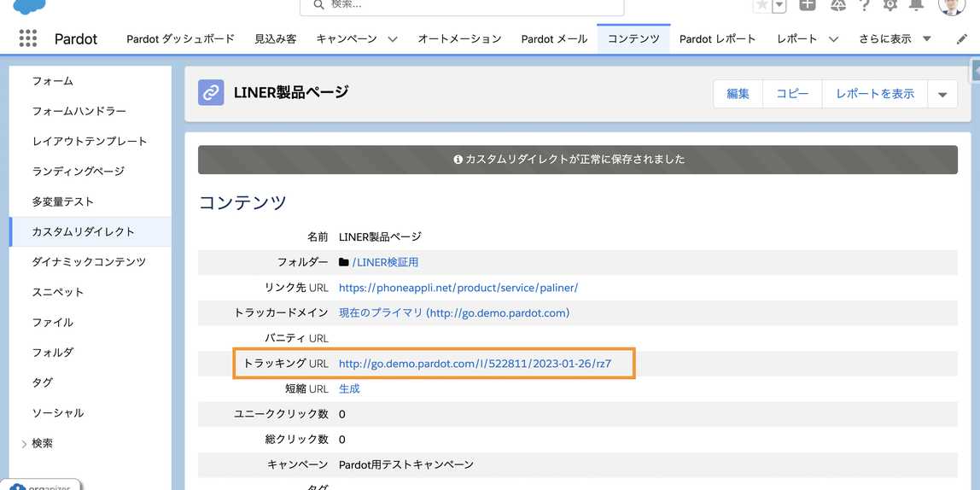980x490 pixels.
Task: Open the phoneappli.net destination URL link
Action: tap(458, 288)
